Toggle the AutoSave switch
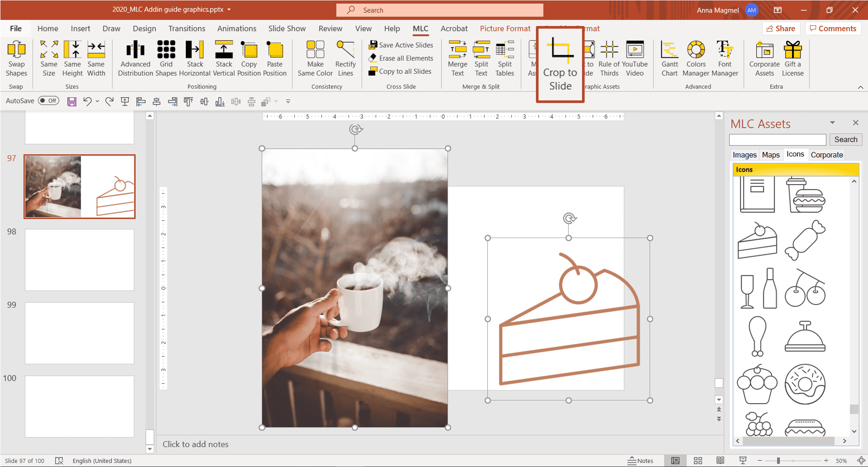The width and height of the screenshot is (868, 467). tap(49, 101)
